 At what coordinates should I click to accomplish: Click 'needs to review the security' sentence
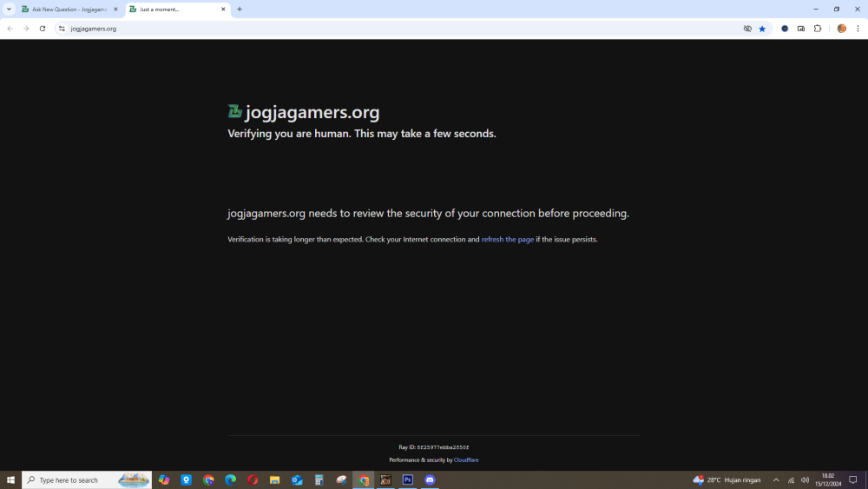429,213
